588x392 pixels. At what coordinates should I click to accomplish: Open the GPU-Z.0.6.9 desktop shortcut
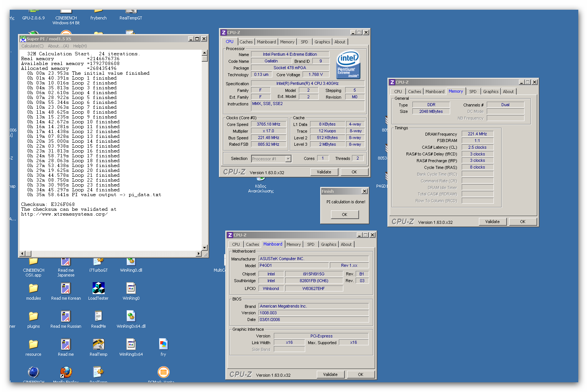point(33,18)
